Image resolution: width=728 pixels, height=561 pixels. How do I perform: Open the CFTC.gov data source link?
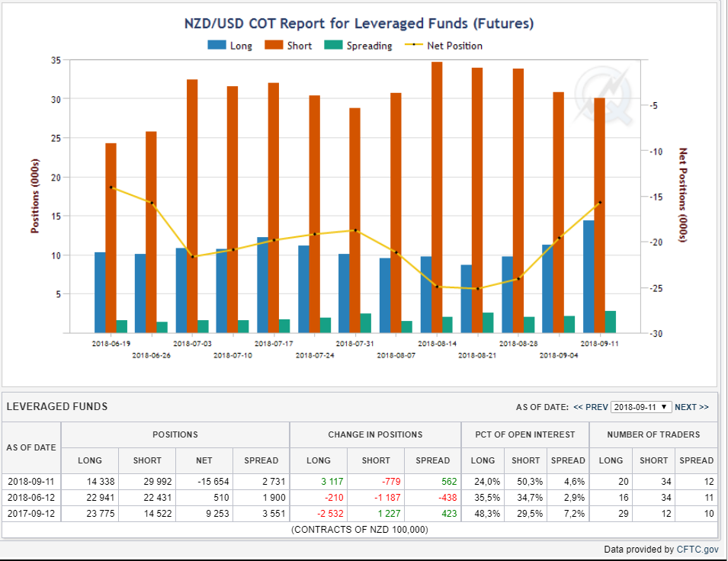point(698,550)
